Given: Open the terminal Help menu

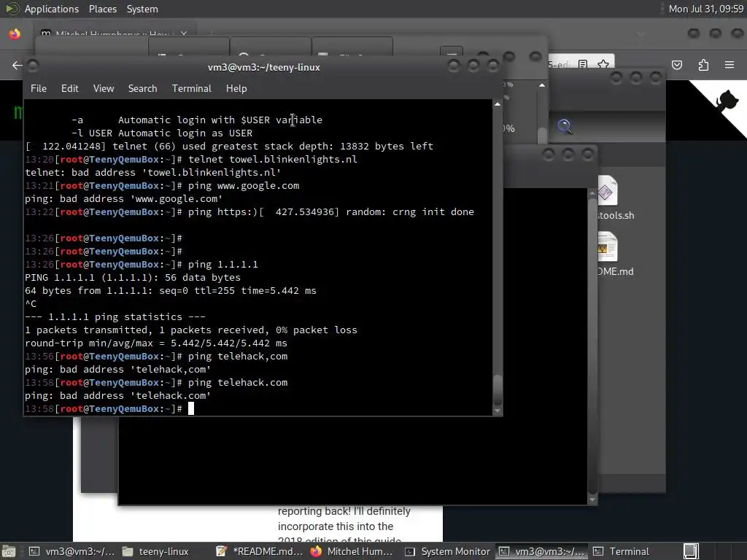Looking at the screenshot, I should (x=236, y=88).
